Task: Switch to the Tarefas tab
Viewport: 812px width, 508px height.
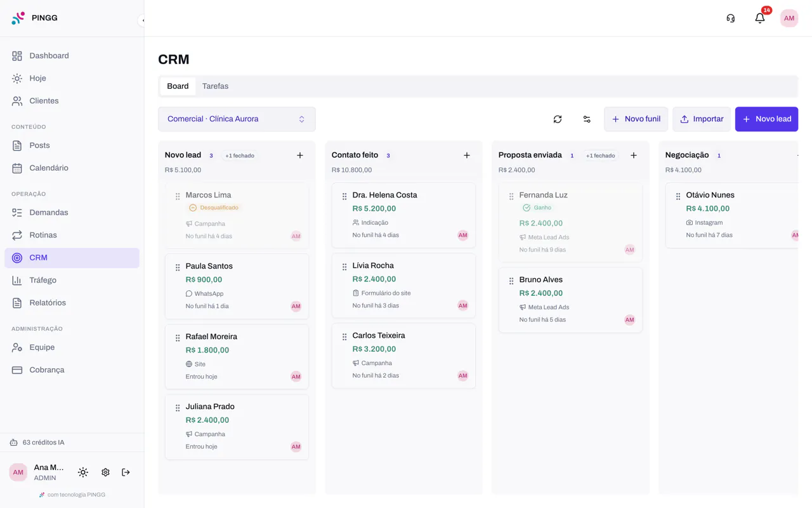Action: click(x=215, y=86)
